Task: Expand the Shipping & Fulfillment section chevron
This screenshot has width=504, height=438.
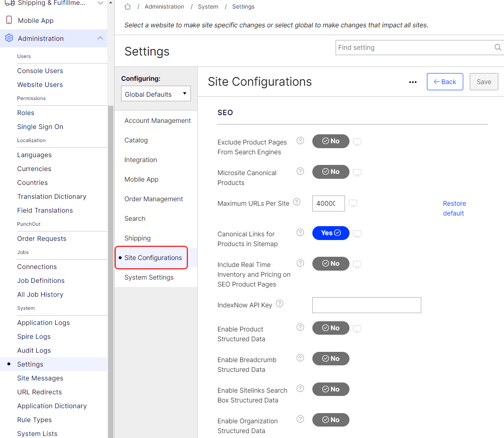Action: (x=100, y=3)
